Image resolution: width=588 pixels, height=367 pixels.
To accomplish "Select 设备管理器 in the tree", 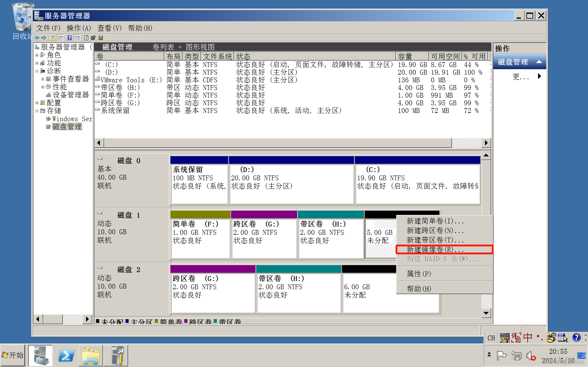I will tap(71, 95).
